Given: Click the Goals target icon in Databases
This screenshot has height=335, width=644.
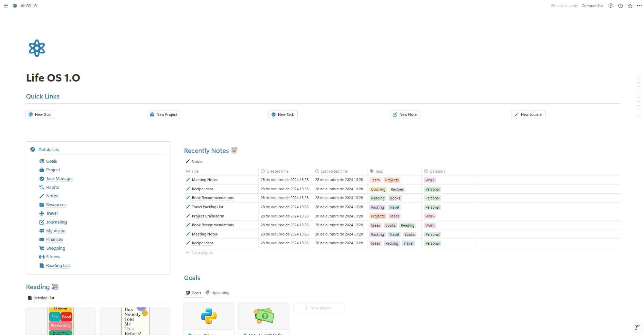Looking at the screenshot, I should tap(42, 161).
